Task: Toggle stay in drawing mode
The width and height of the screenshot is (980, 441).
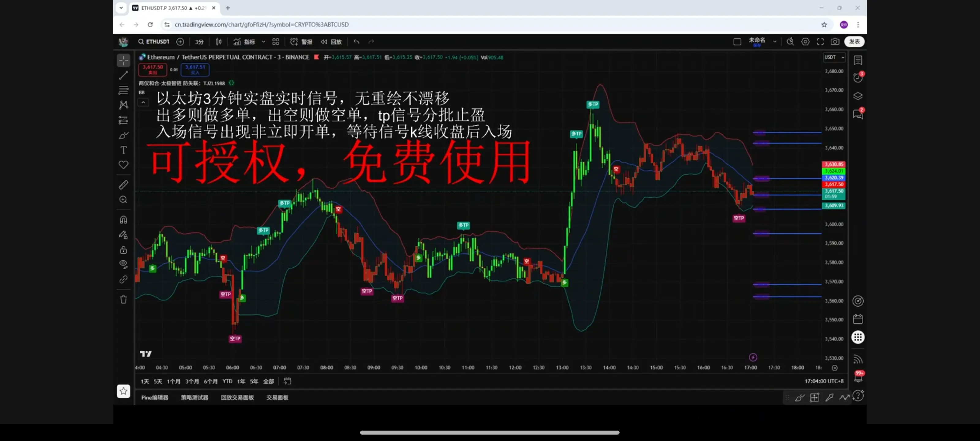Action: click(123, 235)
